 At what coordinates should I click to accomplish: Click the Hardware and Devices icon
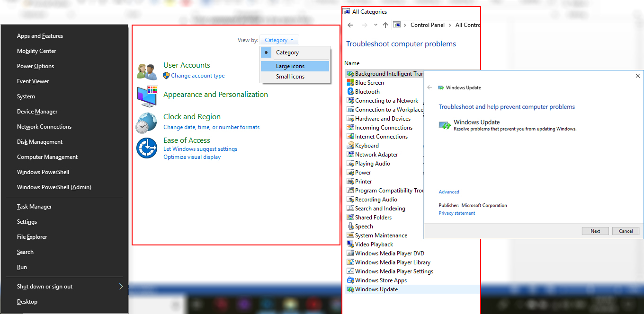tap(350, 119)
